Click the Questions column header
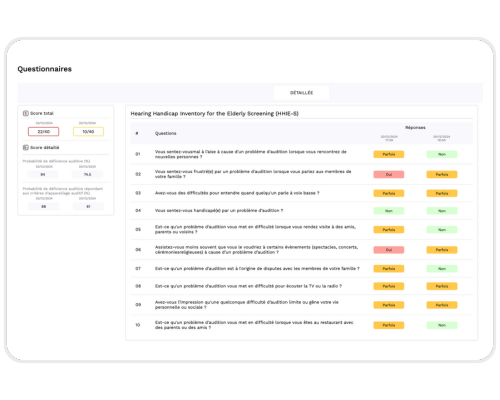The width and height of the screenshot is (500, 400). tap(166, 133)
